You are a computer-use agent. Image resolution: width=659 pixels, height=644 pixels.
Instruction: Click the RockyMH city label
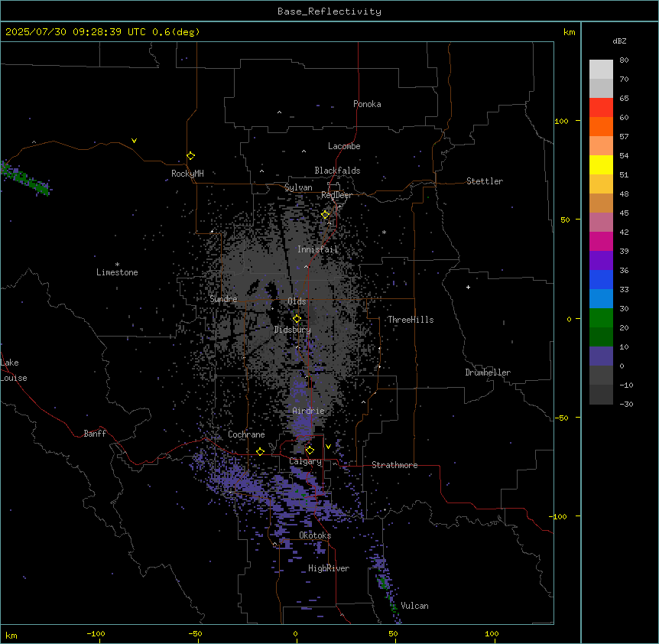[x=187, y=174]
